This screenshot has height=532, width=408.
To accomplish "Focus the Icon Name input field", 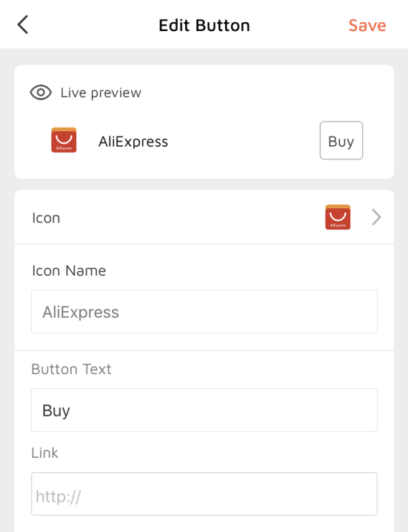I will [x=204, y=311].
